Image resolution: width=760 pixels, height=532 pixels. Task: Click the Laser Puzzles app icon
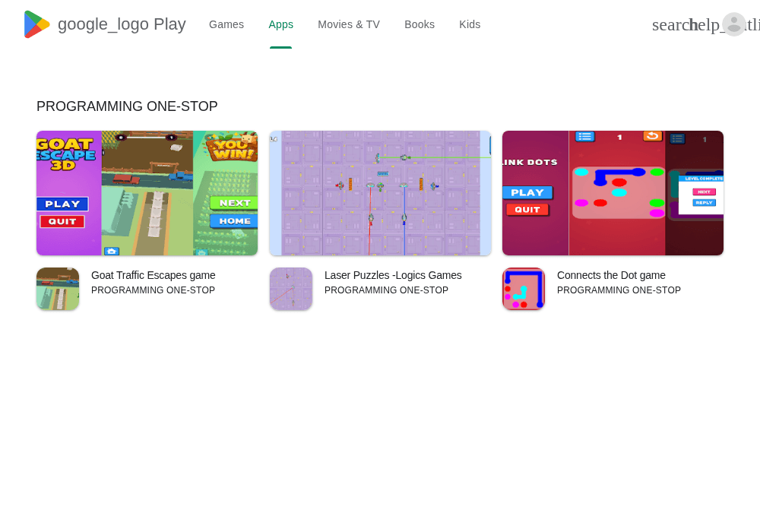tap(291, 289)
